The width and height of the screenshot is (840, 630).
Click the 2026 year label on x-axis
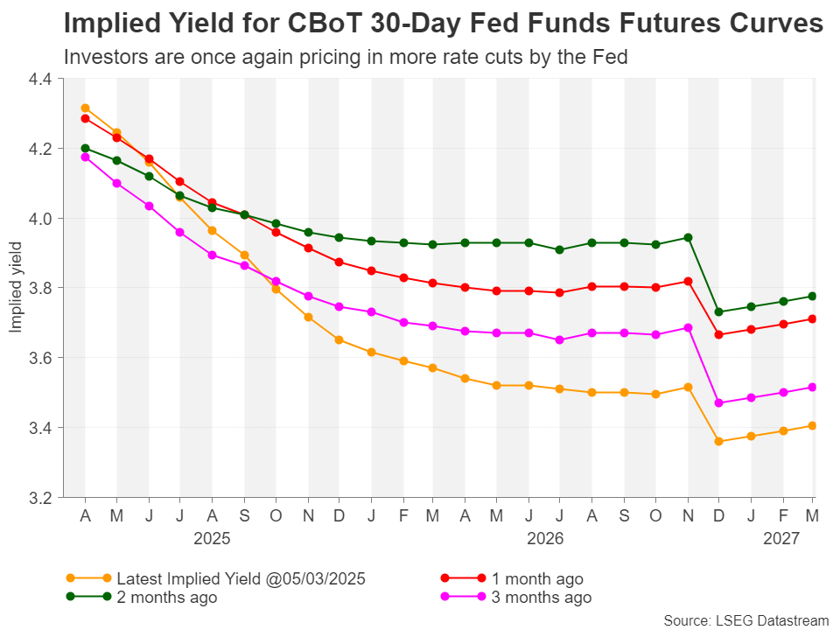545,539
